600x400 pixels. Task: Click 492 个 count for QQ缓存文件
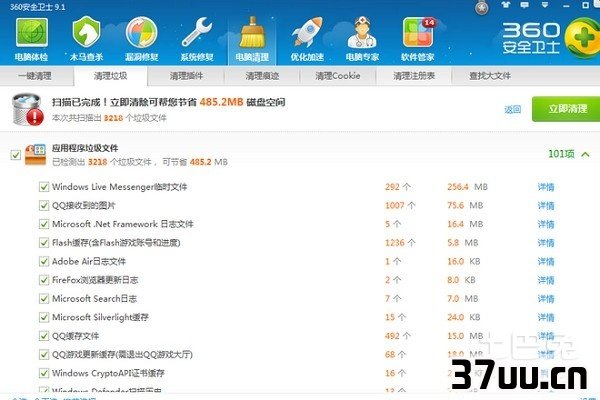point(398,336)
